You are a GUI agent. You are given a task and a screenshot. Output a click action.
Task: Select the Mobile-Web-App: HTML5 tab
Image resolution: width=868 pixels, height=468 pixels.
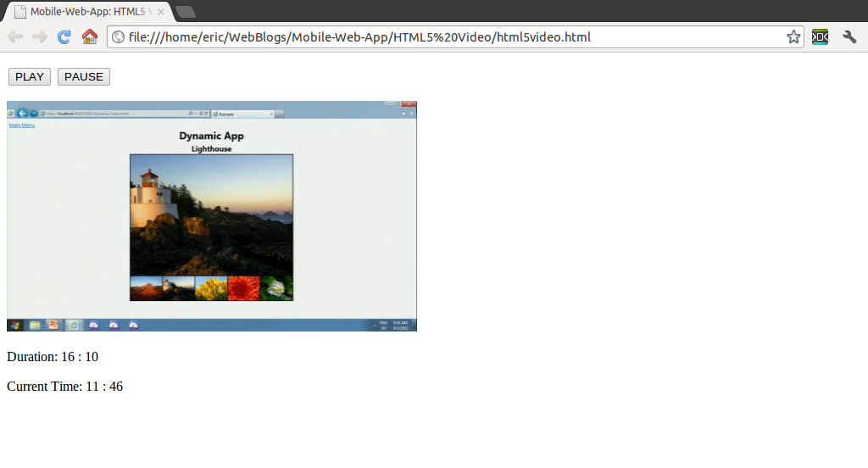click(88, 12)
